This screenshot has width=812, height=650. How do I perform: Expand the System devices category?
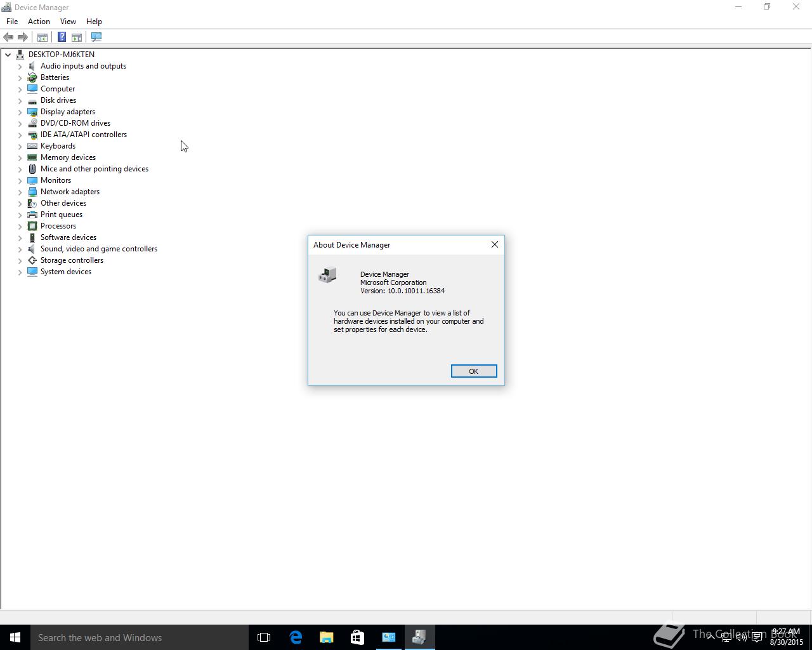pos(20,272)
